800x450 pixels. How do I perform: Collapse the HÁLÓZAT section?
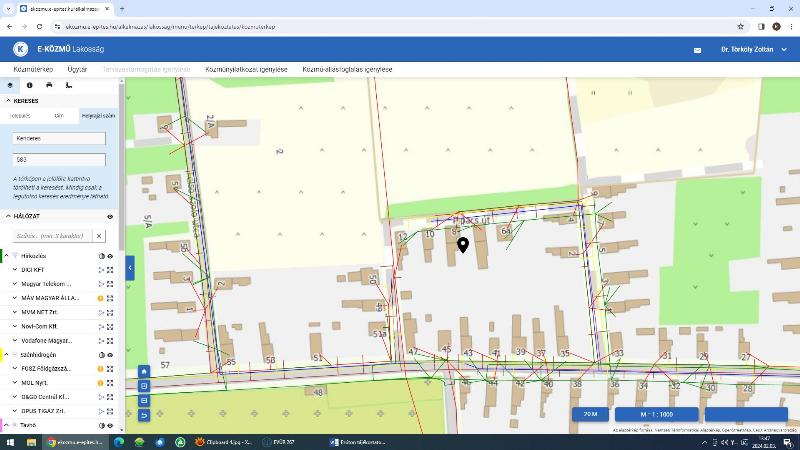8,216
